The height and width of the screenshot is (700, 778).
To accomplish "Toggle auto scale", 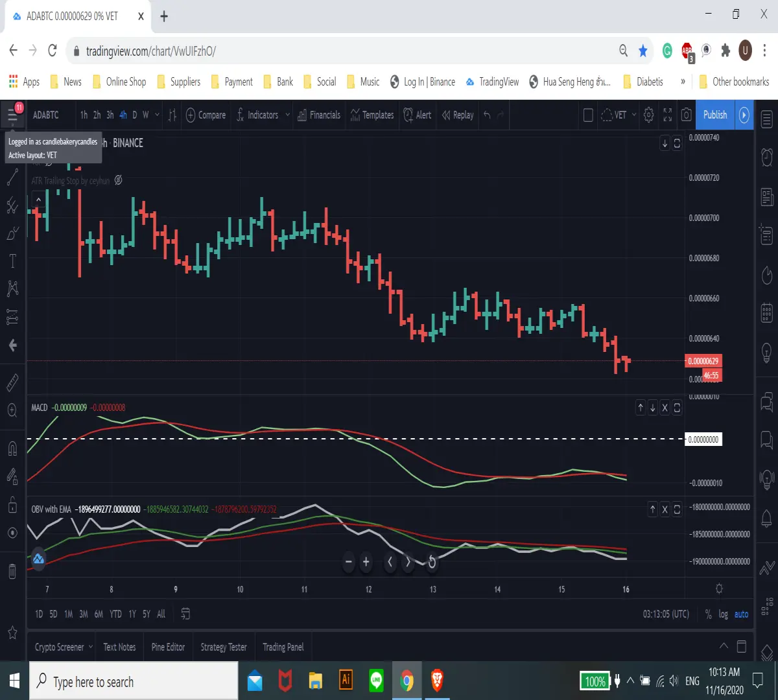I will (x=741, y=614).
